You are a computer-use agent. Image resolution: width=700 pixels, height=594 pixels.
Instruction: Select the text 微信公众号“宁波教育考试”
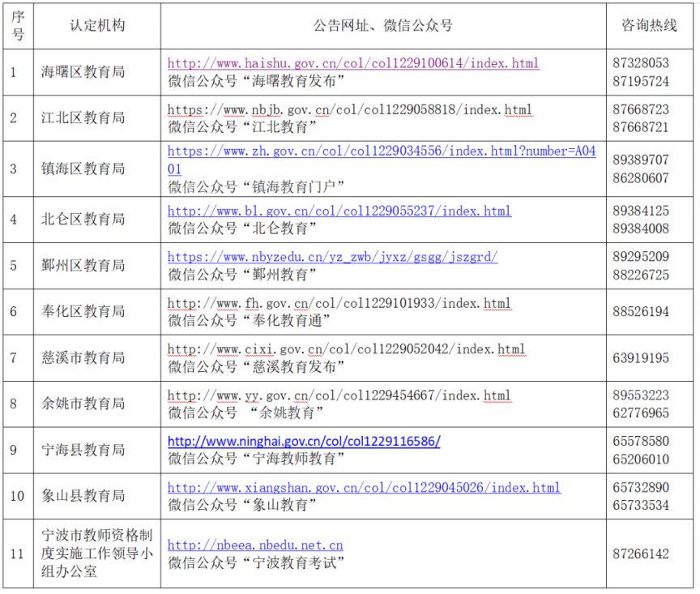256,562
